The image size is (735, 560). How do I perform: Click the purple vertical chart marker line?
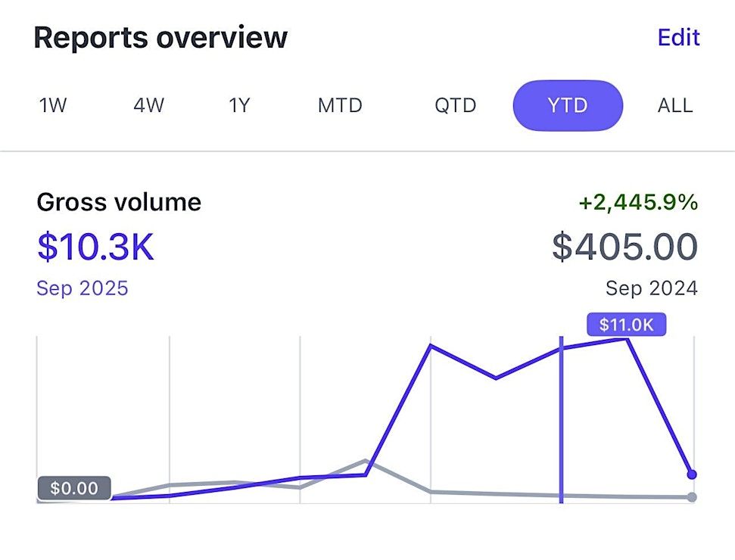tap(561, 424)
